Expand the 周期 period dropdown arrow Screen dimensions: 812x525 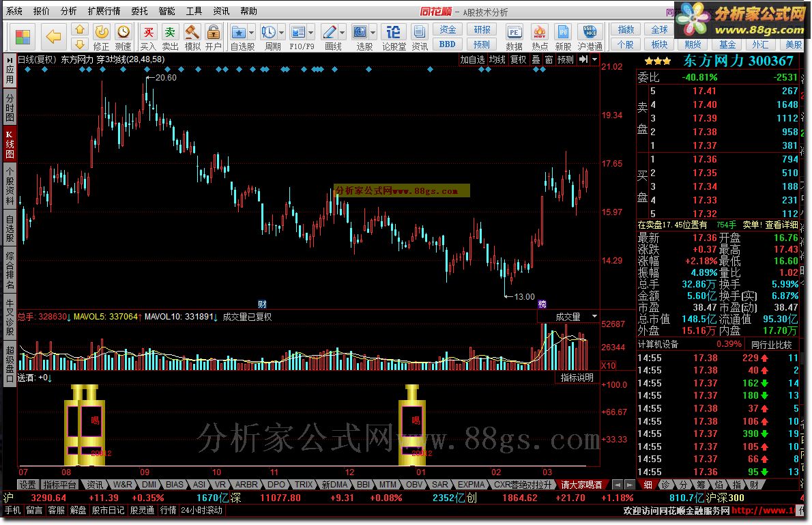pyautogui.click(x=281, y=33)
